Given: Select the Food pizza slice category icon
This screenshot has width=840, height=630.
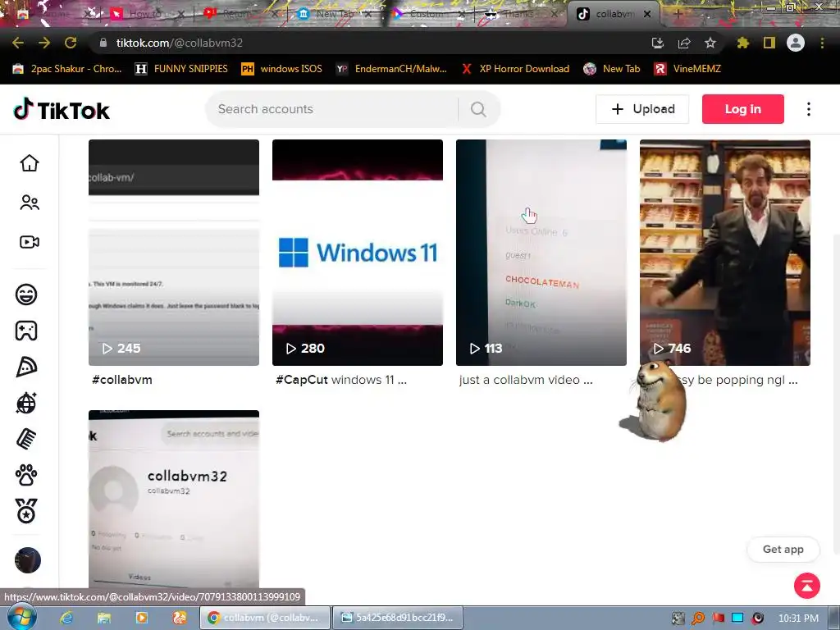Looking at the screenshot, I should [x=26, y=367].
